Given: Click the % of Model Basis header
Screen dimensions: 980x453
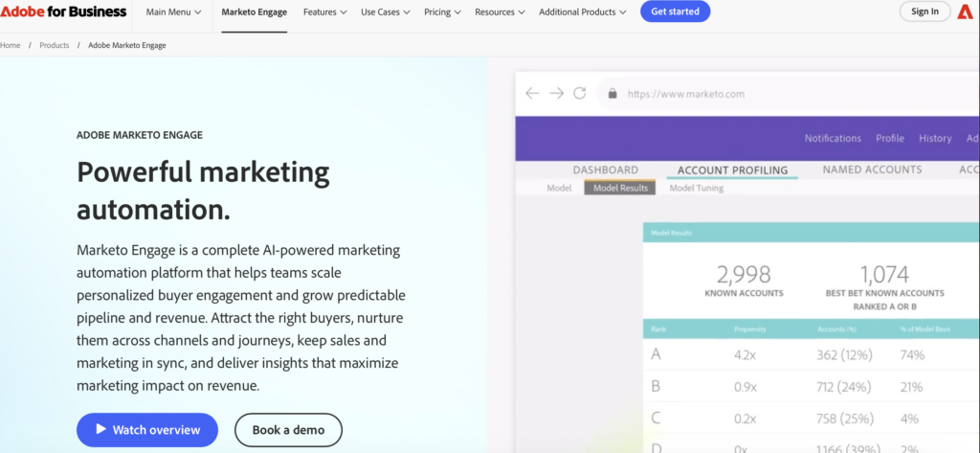Looking at the screenshot, I should pyautogui.click(x=925, y=328).
